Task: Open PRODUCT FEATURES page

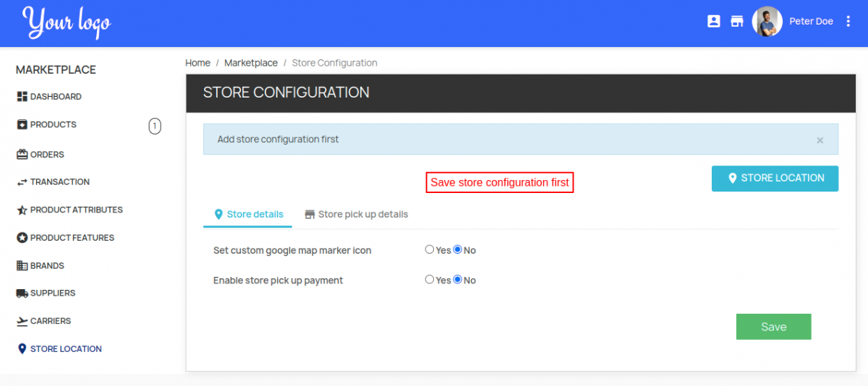Action: (x=72, y=238)
